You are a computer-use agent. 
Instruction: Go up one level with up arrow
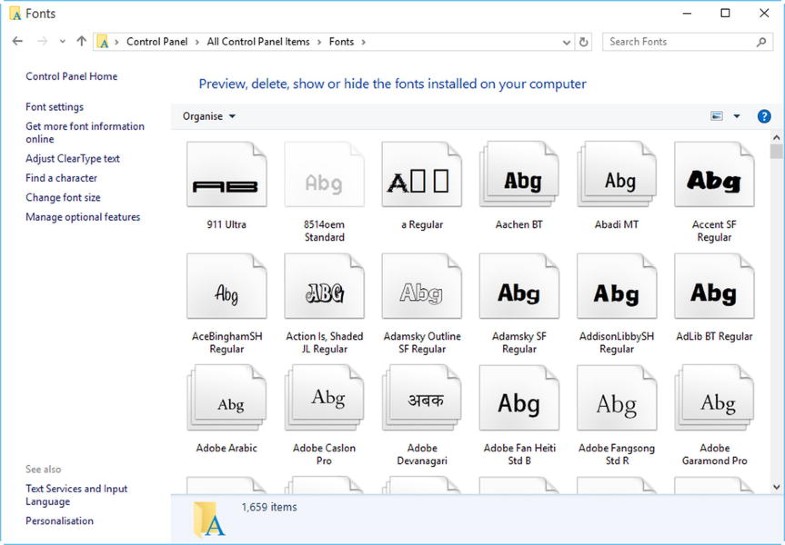coord(82,42)
